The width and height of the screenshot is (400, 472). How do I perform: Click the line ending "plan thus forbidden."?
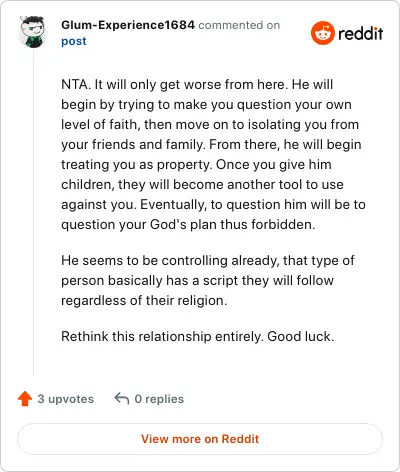[188, 224]
